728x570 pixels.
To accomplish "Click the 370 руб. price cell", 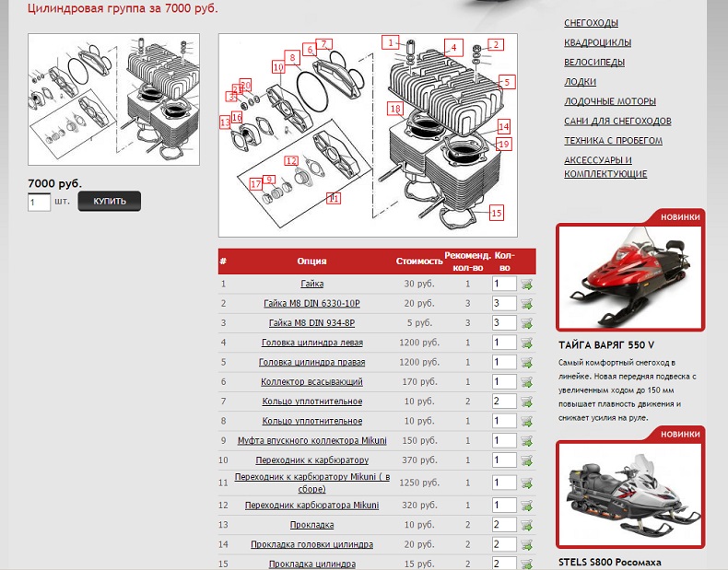I will coord(419,460).
